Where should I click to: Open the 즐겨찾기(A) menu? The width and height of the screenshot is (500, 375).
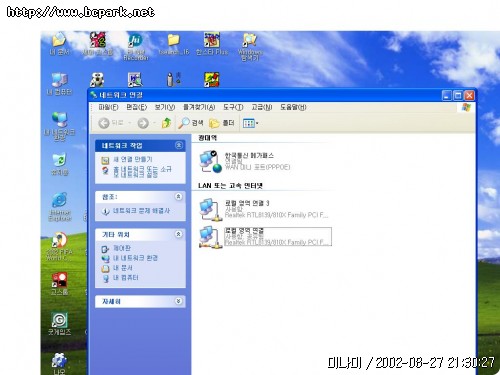pyautogui.click(x=199, y=107)
